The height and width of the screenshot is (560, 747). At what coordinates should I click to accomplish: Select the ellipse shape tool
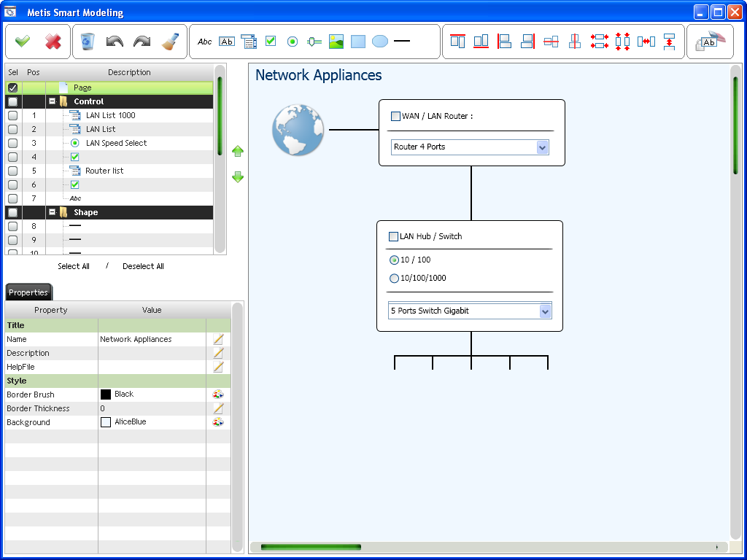(x=380, y=42)
